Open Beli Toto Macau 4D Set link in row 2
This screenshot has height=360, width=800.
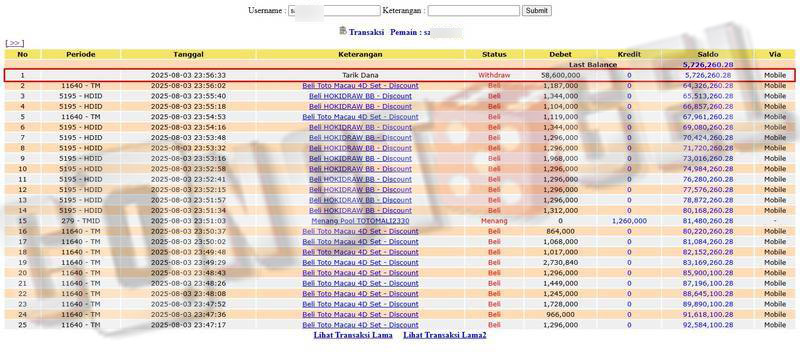coord(360,86)
